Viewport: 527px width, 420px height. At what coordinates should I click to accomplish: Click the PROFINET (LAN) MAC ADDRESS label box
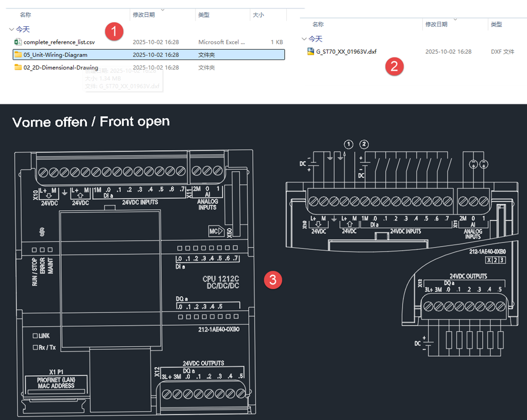[55, 383]
